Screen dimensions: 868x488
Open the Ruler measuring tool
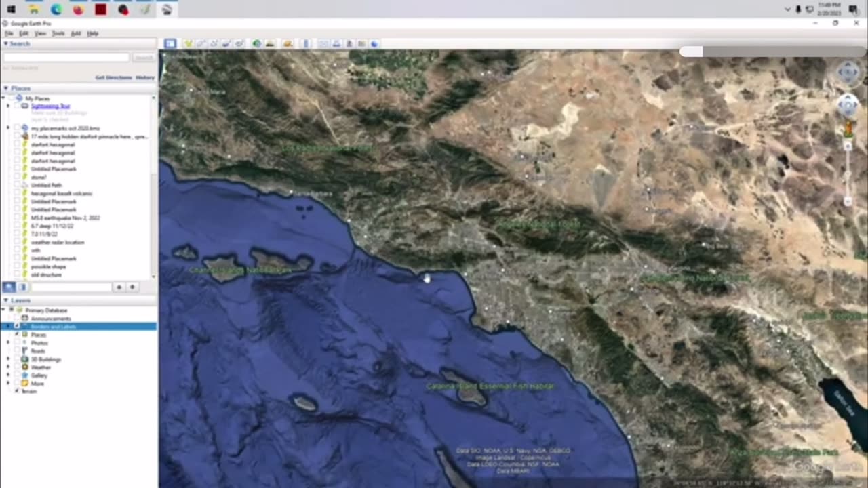pos(306,43)
